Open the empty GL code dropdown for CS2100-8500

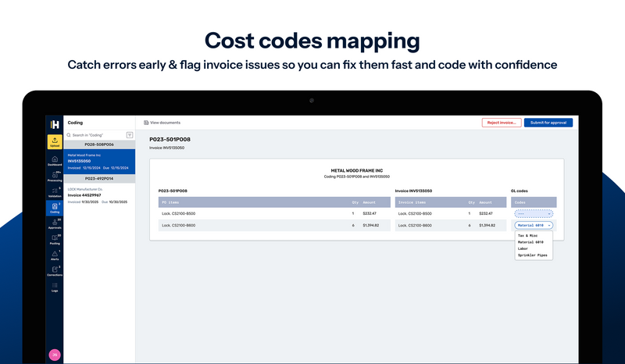coord(534,214)
